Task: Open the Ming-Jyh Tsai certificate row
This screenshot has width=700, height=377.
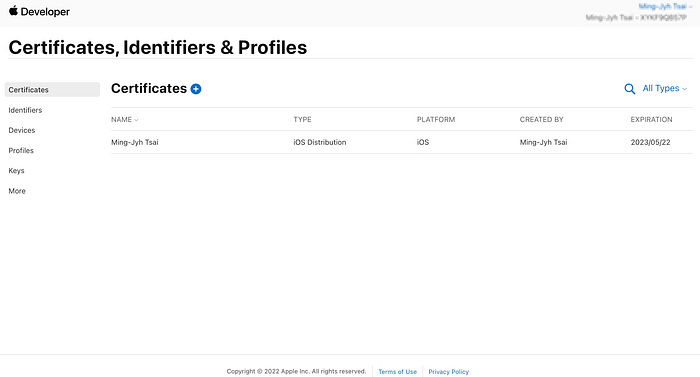Action: pyautogui.click(x=402, y=142)
